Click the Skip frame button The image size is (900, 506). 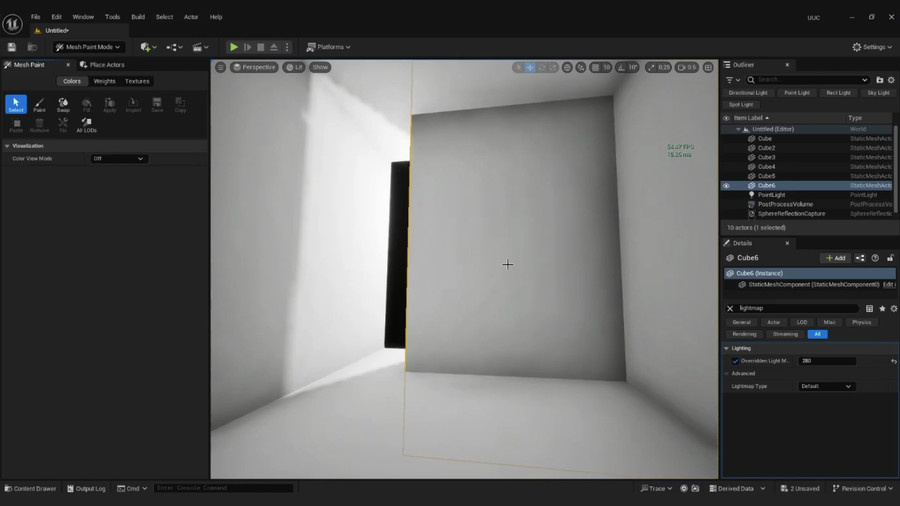(247, 47)
